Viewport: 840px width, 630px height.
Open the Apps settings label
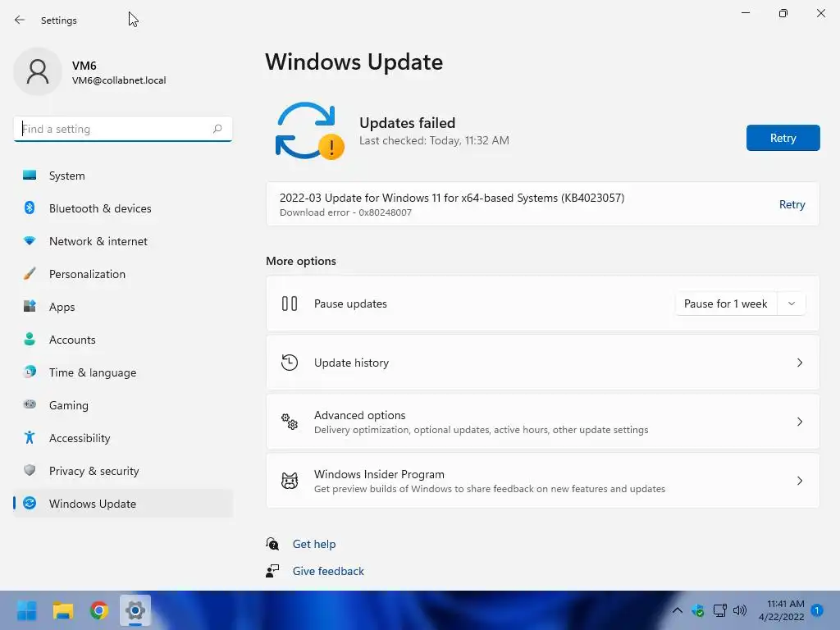(62, 307)
